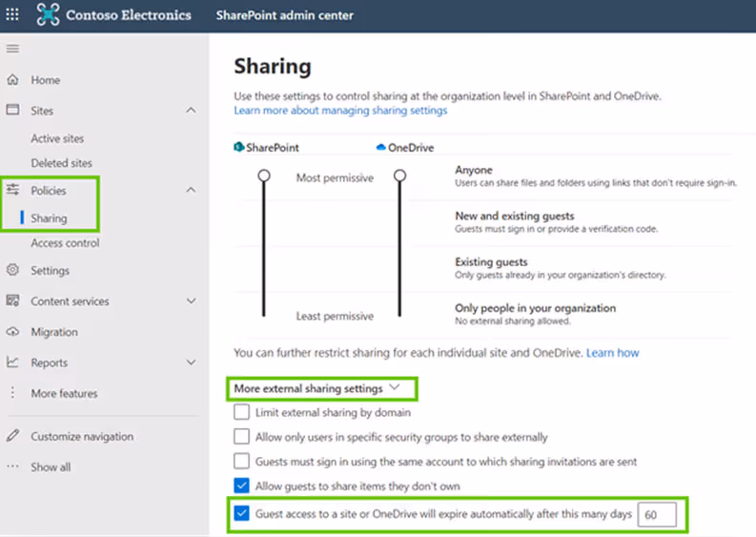
Task: Uncheck Guest access expires automatically checkbox
Action: tap(241, 513)
